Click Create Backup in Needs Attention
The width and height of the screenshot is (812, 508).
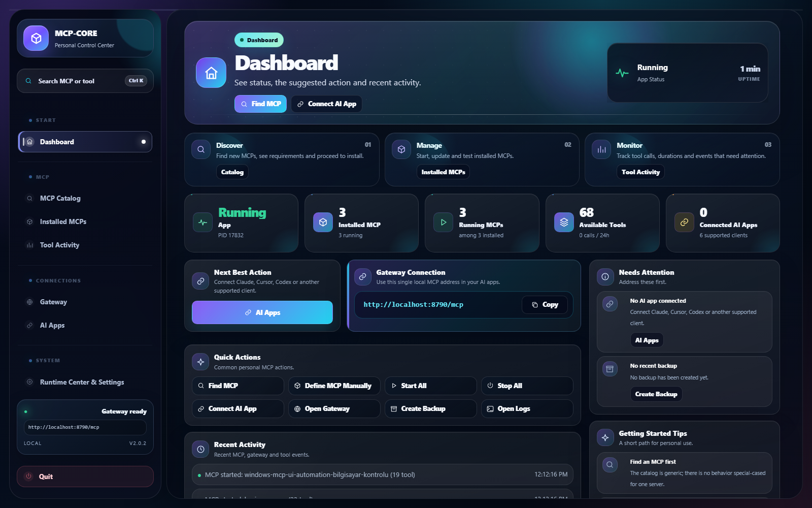point(656,394)
